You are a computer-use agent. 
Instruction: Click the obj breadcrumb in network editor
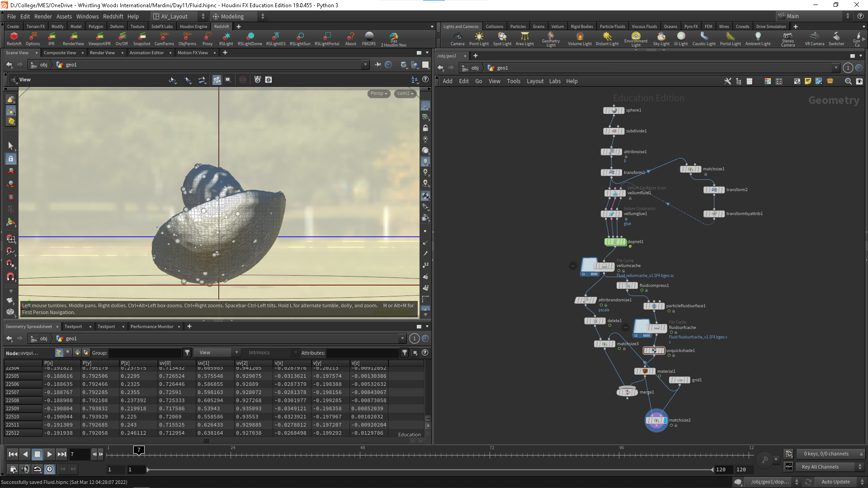475,68
